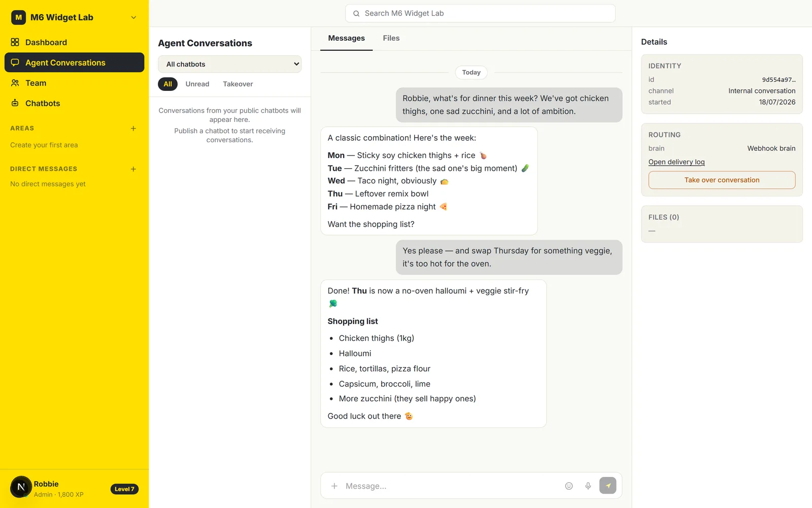The image size is (812, 508).
Task: Expand the M6 Widget Lab workspace chevron
Action: pyautogui.click(x=133, y=17)
